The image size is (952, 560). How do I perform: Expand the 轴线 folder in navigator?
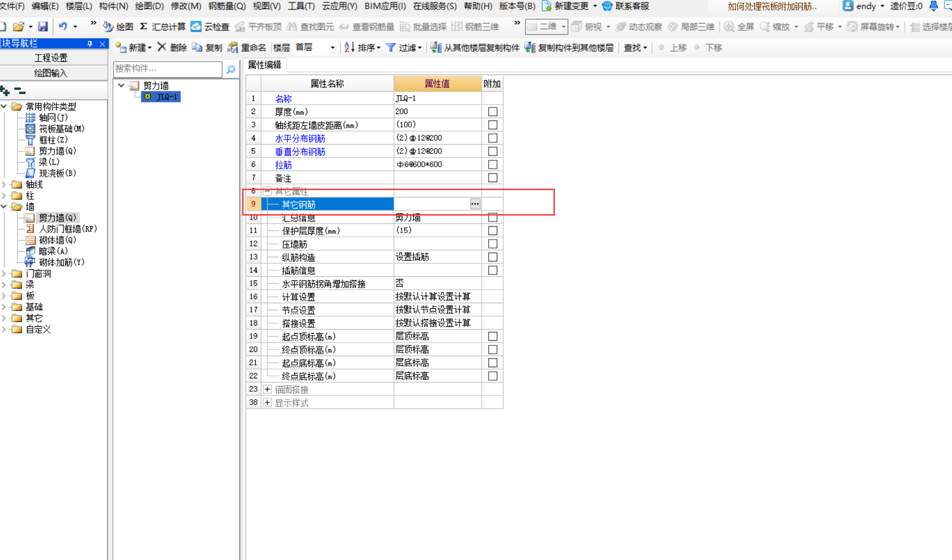pos(4,185)
